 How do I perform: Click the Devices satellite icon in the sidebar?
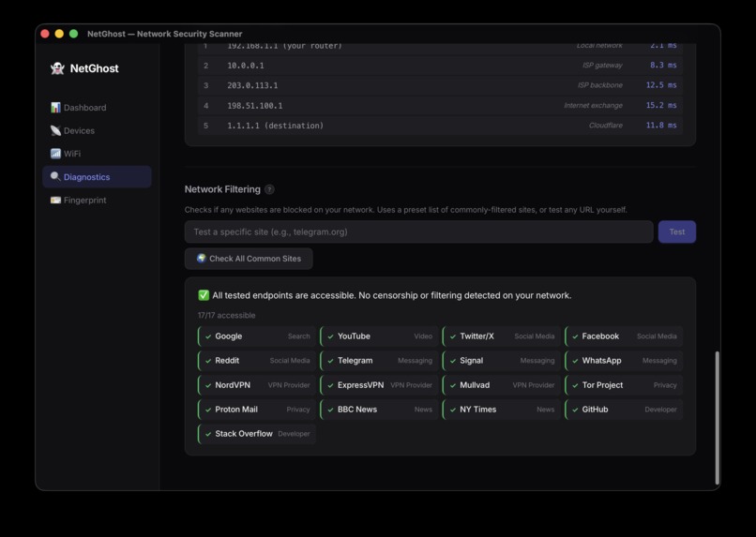click(55, 130)
